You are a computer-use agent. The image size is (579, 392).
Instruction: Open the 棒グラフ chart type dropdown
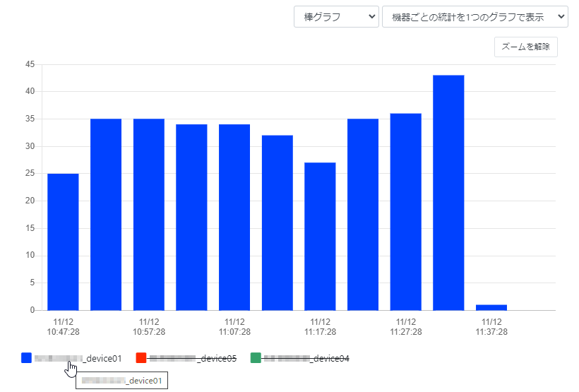(336, 17)
